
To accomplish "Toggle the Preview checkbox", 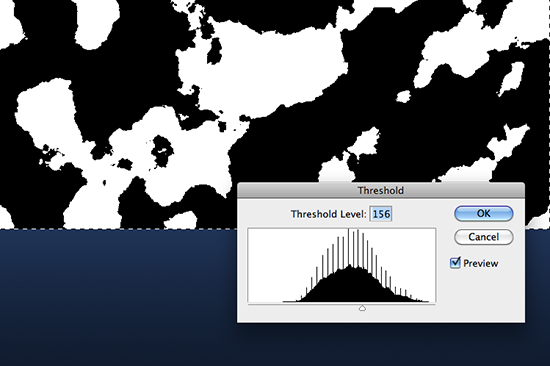I will (x=455, y=263).
